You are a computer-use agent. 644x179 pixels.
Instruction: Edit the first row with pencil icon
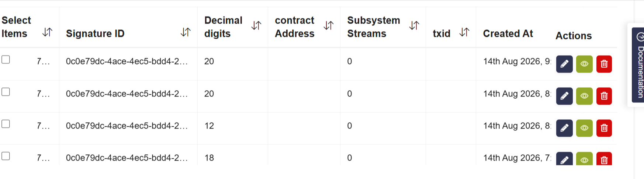(564, 64)
